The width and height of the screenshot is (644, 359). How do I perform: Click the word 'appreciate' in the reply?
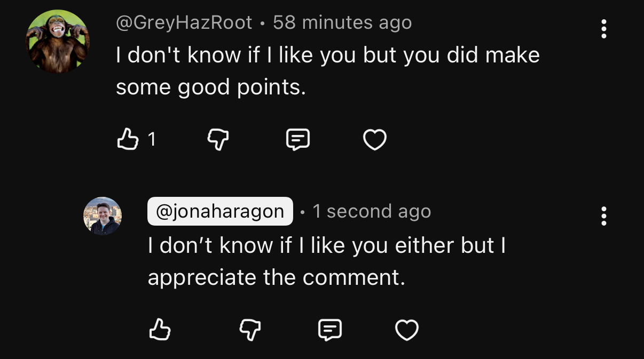(x=202, y=278)
